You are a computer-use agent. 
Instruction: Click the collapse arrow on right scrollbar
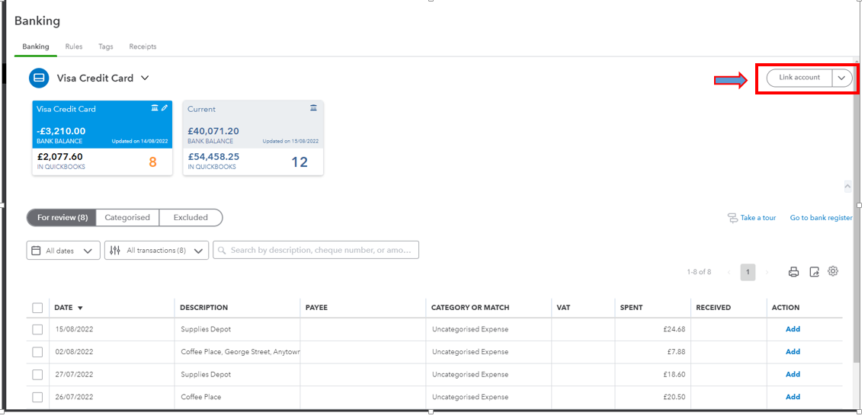[x=847, y=187]
